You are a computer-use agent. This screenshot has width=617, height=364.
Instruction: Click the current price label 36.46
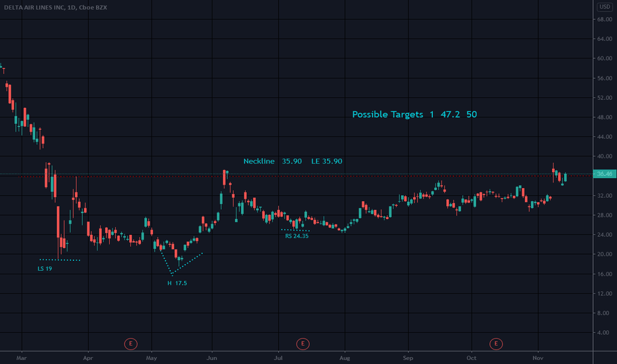[604, 174]
